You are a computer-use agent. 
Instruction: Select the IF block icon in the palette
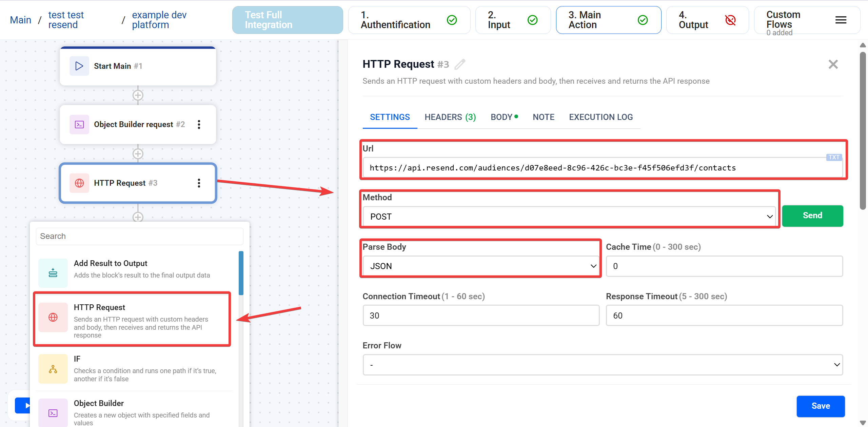click(x=53, y=369)
